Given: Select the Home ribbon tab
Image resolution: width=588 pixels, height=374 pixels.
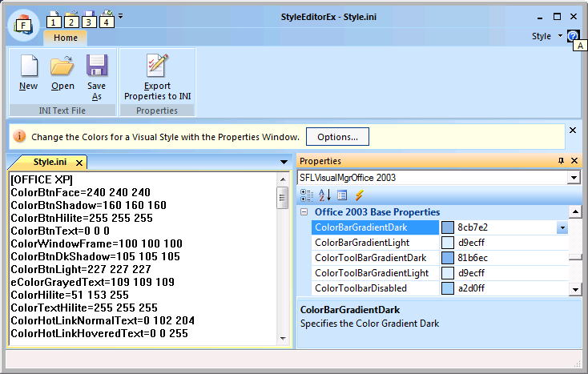Looking at the screenshot, I should tap(66, 38).
